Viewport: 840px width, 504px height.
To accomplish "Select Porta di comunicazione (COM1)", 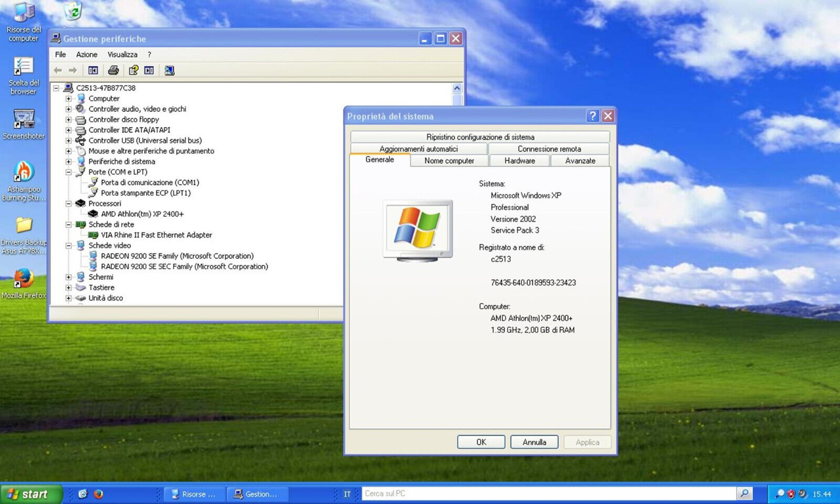I will (150, 183).
